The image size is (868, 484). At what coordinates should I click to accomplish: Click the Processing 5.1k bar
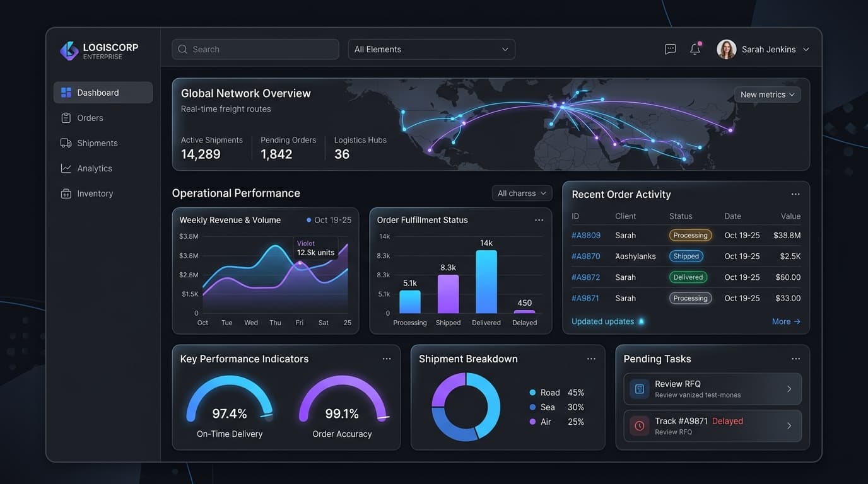tap(410, 302)
